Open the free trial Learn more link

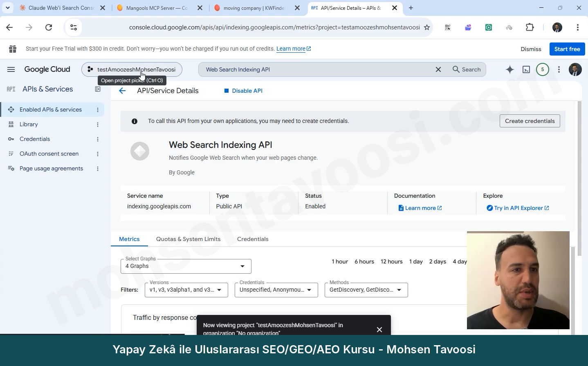click(294, 49)
